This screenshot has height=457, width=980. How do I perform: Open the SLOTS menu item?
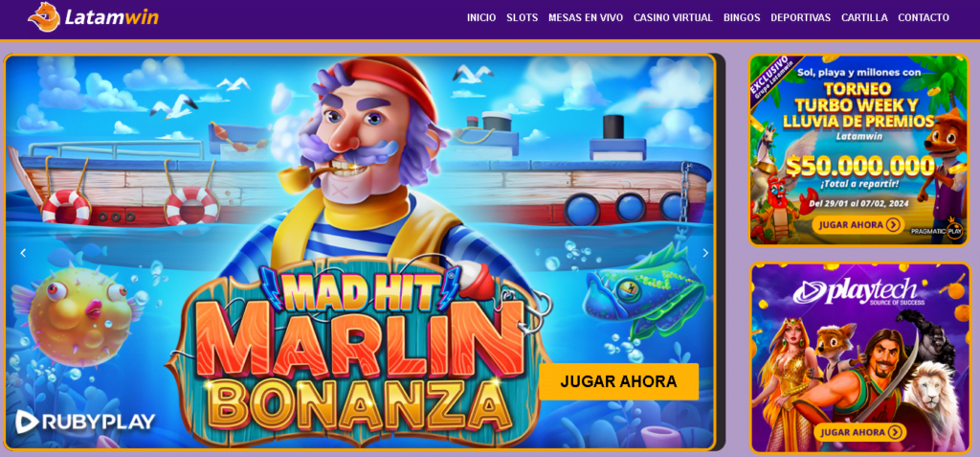point(522,17)
